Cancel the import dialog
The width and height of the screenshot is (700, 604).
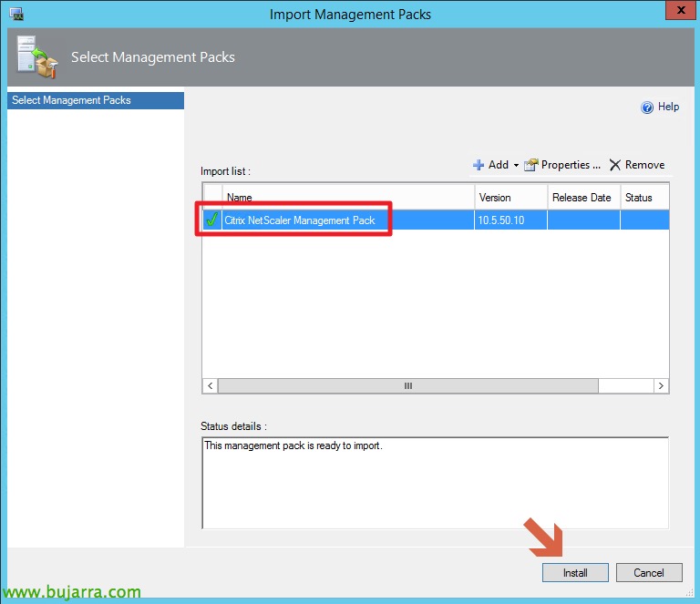click(649, 572)
